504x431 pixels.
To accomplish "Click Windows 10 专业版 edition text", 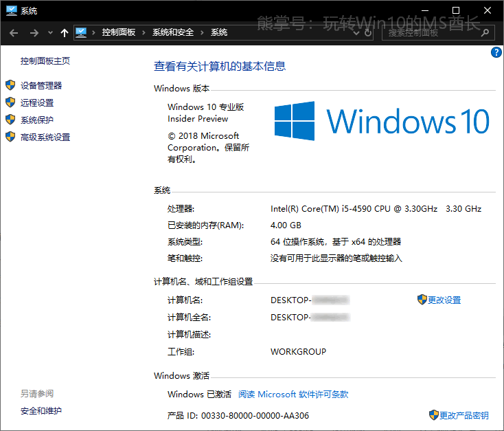I will 206,107.
